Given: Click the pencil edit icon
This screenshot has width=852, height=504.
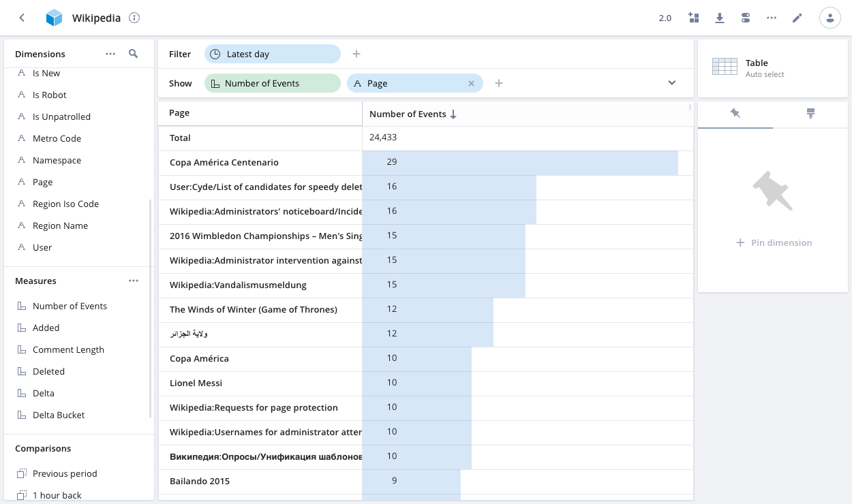Looking at the screenshot, I should click(x=797, y=18).
